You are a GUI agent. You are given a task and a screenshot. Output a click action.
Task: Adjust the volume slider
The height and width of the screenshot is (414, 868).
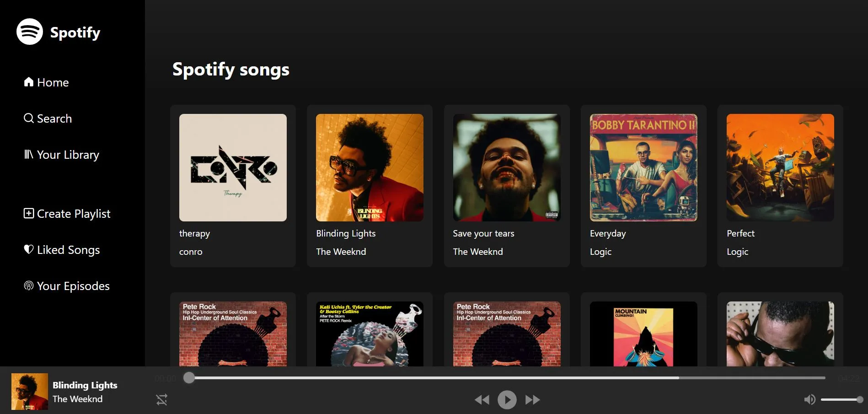841,400
